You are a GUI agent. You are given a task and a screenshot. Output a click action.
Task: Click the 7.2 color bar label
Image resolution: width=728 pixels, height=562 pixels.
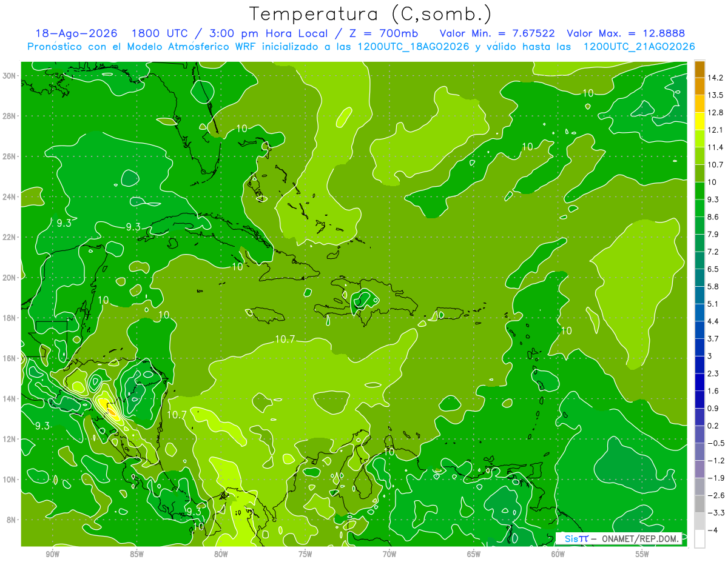tap(713, 252)
